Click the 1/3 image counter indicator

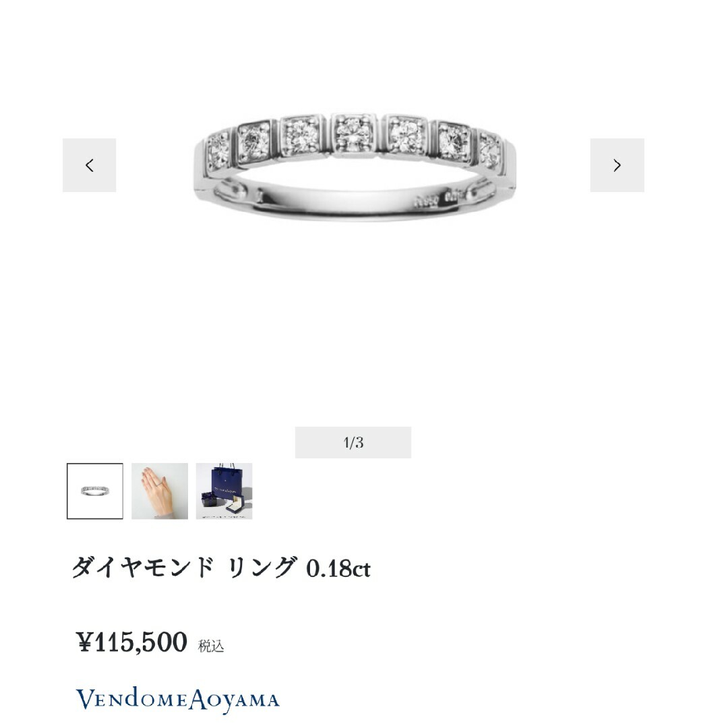point(353,442)
